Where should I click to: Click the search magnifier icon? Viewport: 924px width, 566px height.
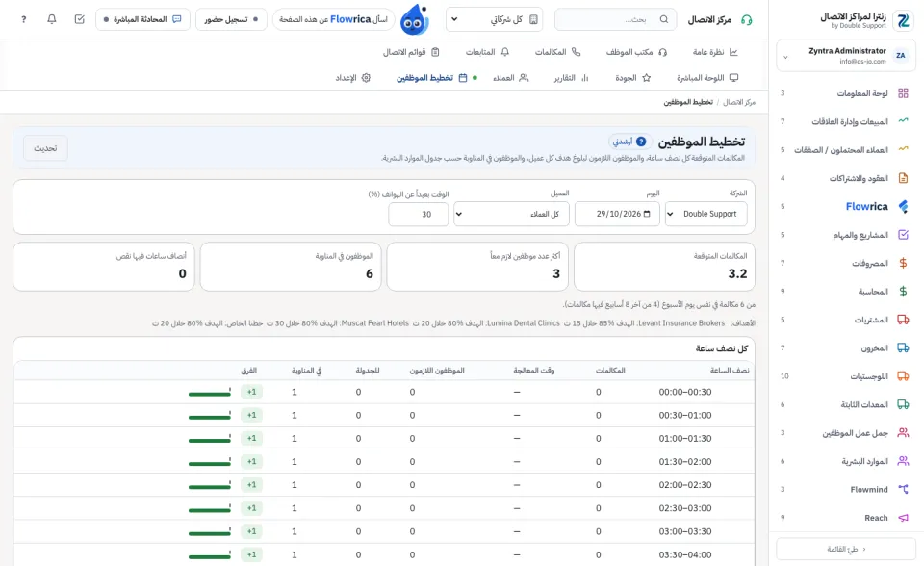(x=664, y=19)
